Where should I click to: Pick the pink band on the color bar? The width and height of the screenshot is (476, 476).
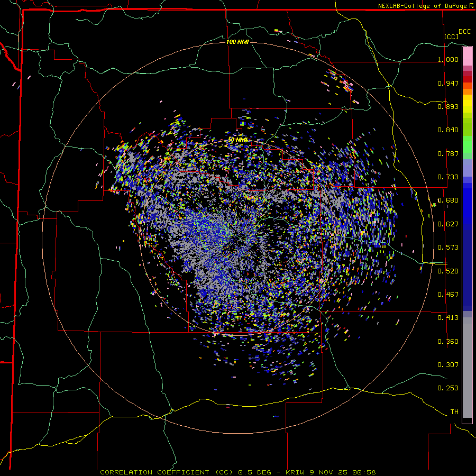point(467,57)
